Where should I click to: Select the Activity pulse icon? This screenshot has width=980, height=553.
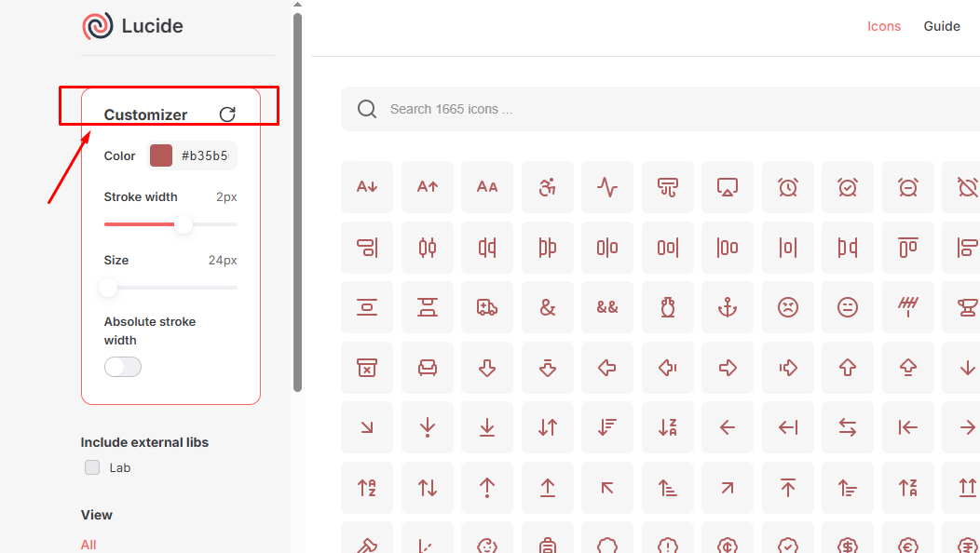607,186
